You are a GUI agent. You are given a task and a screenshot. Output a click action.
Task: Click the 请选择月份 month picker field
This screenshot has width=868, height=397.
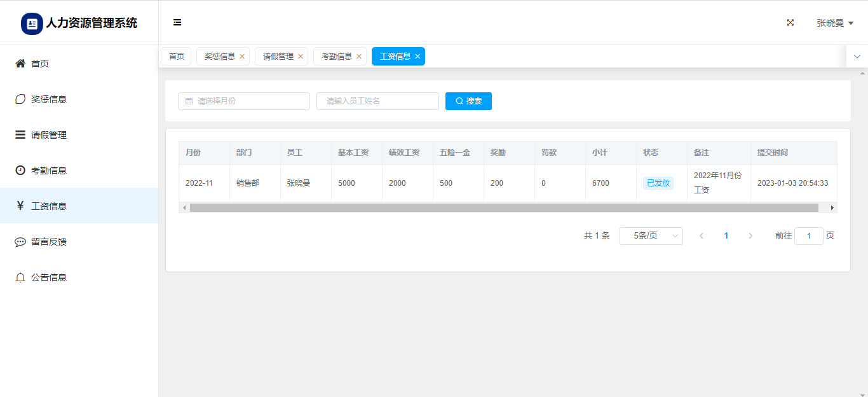click(244, 101)
